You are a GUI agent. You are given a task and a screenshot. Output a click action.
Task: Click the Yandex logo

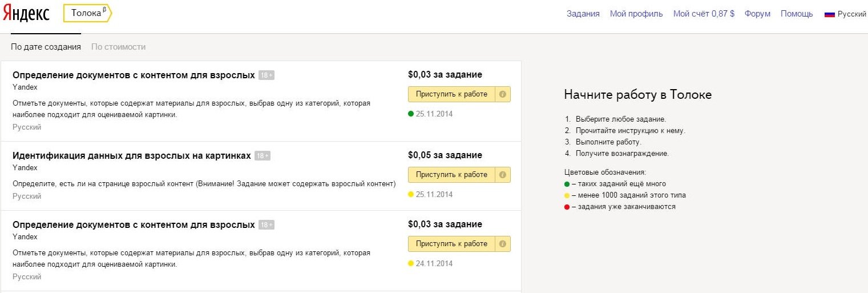click(26, 14)
